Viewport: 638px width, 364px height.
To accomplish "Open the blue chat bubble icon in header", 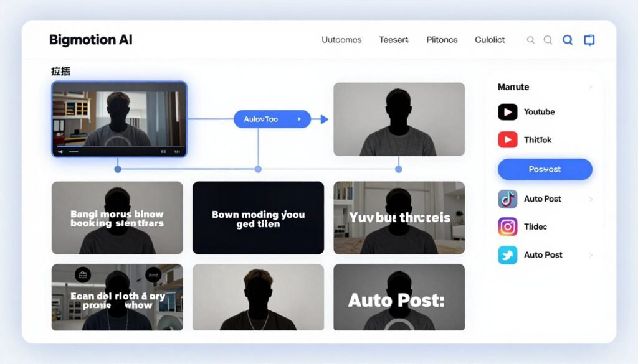I will point(589,40).
